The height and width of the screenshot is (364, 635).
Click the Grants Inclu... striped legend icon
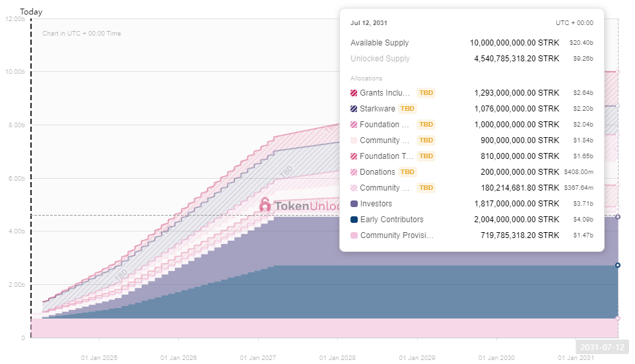click(354, 93)
